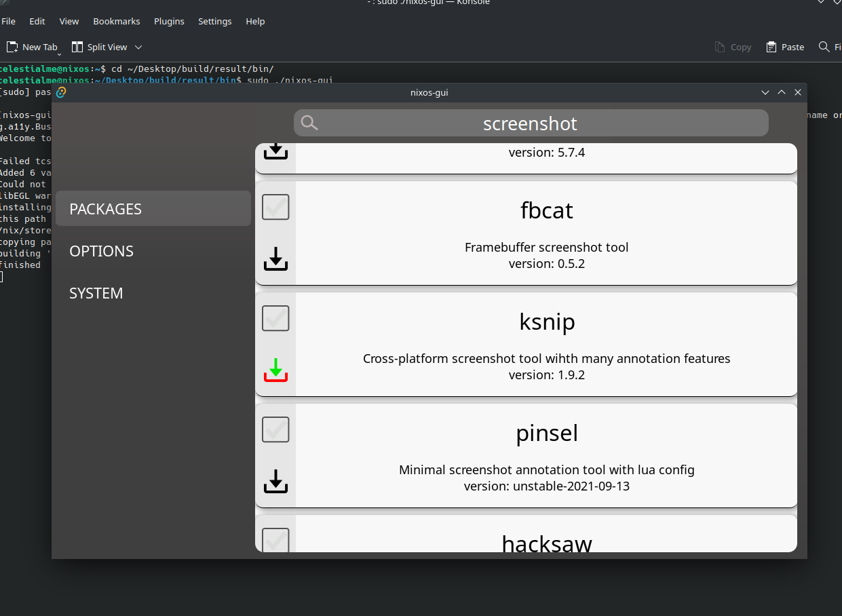Click the search field containing 'screenshot'
The height and width of the screenshot is (616, 842).
[531, 123]
